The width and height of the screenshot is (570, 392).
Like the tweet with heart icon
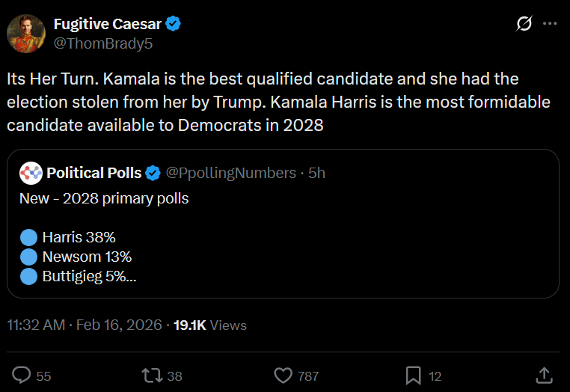coord(282,375)
